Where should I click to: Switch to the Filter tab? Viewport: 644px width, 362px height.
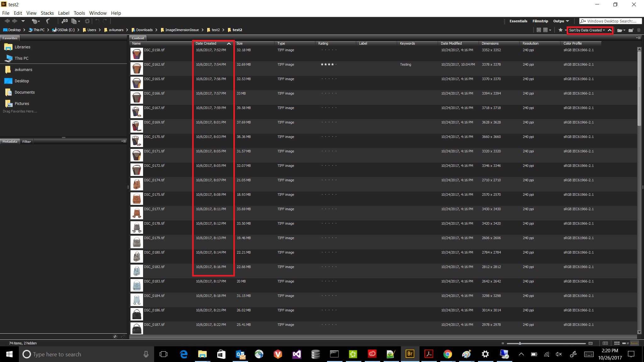26,141
